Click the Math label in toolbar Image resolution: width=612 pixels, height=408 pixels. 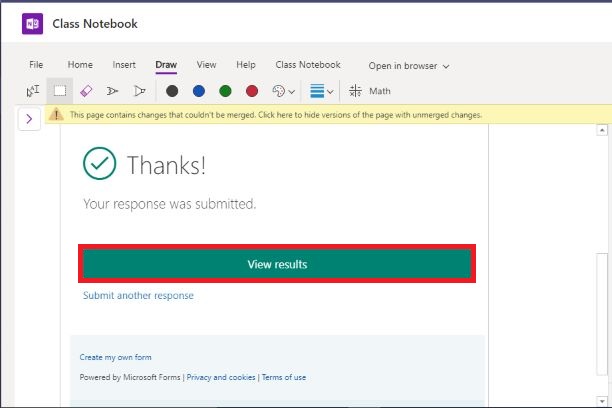coord(380,91)
